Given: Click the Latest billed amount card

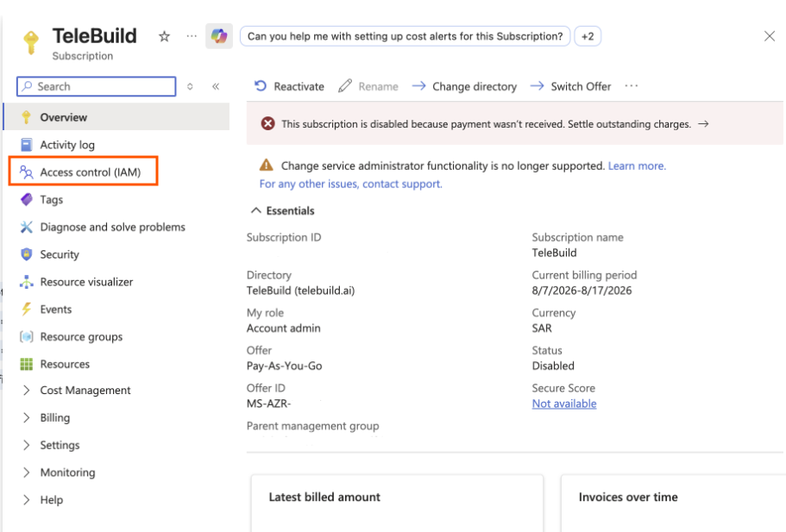Looking at the screenshot, I should (397, 504).
